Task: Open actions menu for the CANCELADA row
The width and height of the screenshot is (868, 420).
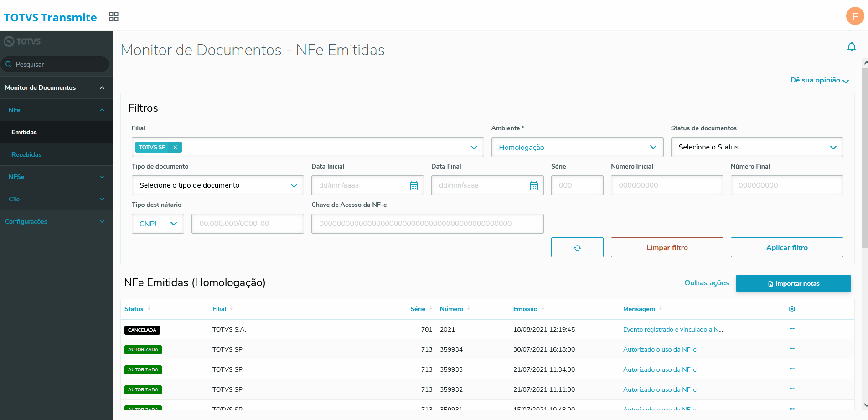Action: pos(792,328)
